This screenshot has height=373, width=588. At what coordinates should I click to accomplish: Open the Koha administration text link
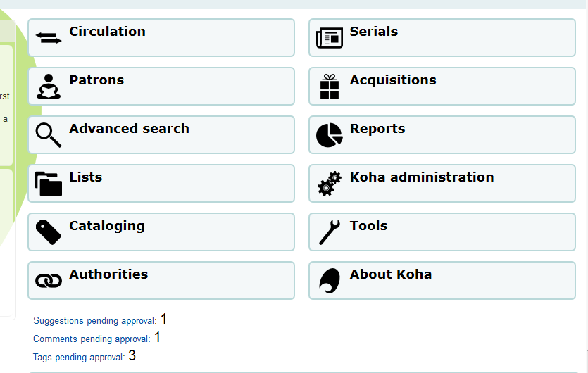click(422, 177)
